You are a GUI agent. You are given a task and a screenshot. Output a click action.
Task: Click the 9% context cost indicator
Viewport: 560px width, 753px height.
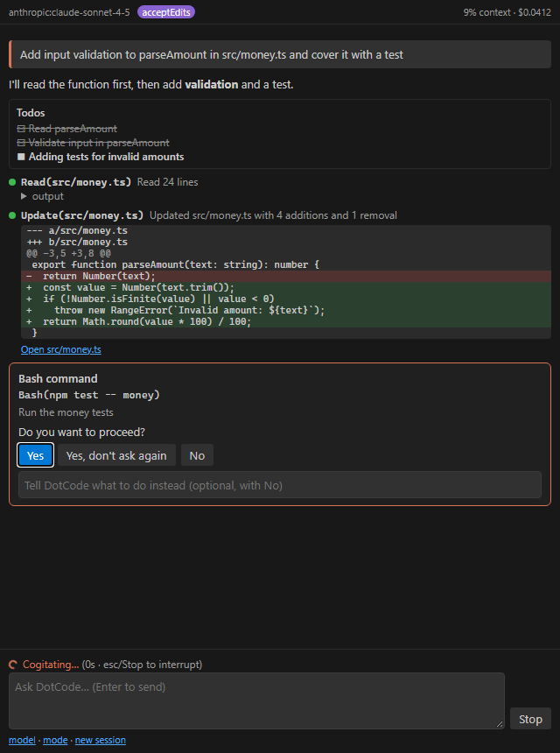(507, 12)
